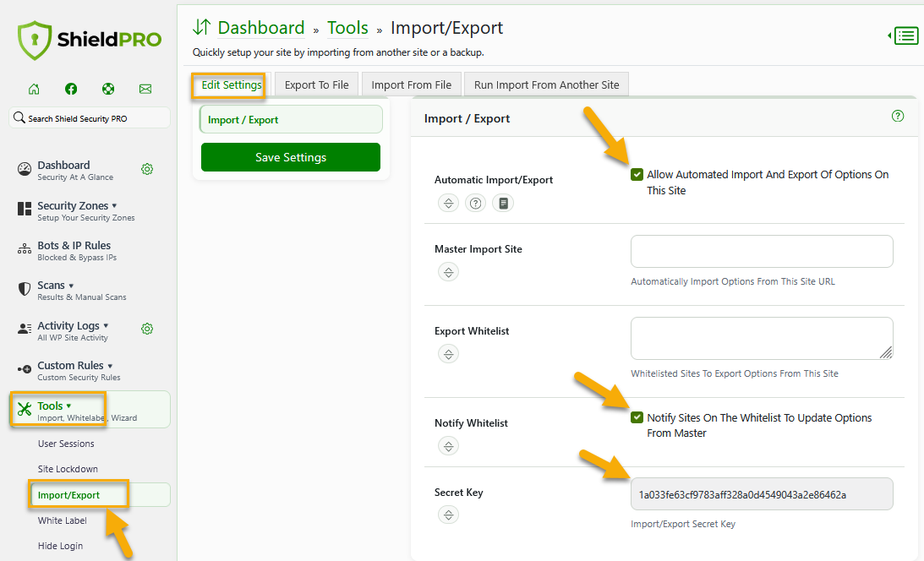Open the email envelope icon

145,89
